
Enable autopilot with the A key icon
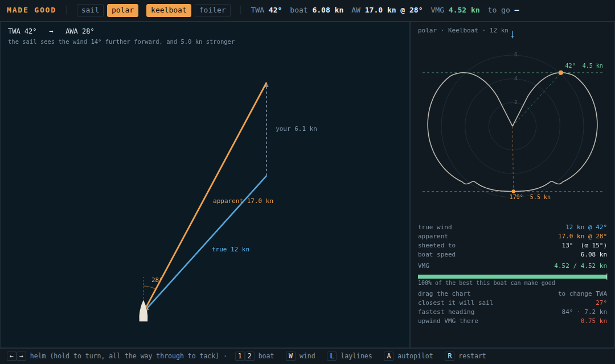[389, 356]
